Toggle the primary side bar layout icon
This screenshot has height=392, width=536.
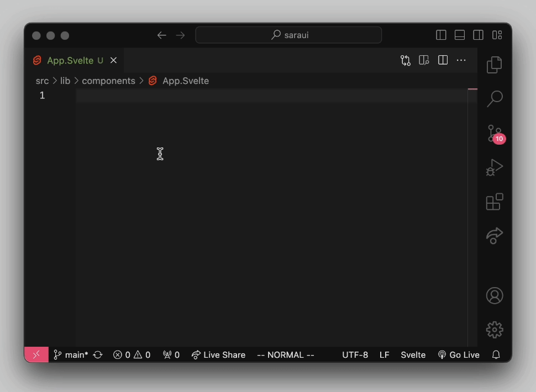coord(441,35)
